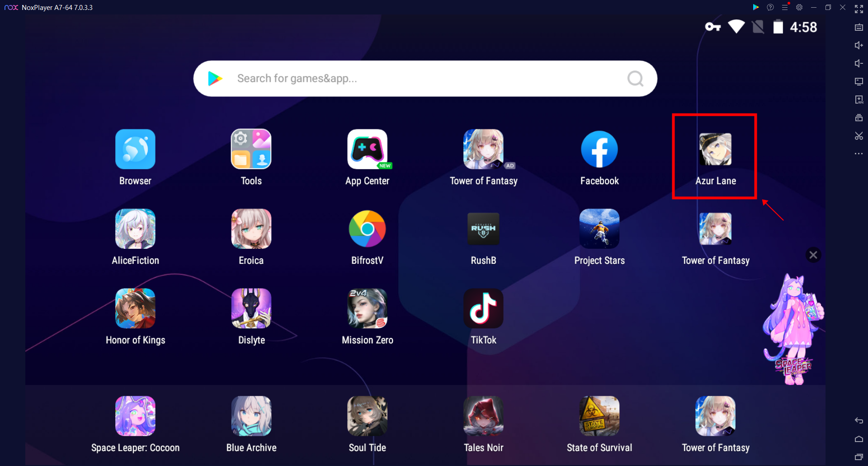Click the screen display icon in sidebar
Image resolution: width=868 pixels, height=466 pixels.
pos(859,81)
